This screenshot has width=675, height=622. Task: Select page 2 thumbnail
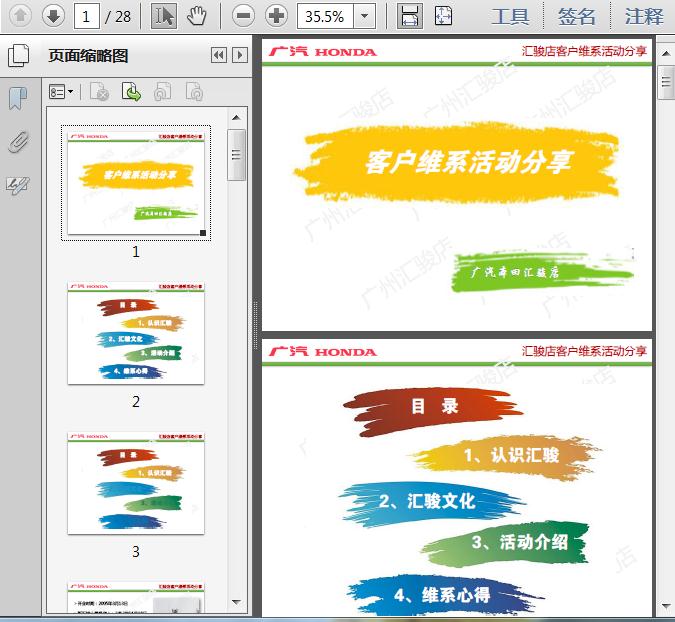pyautogui.click(x=136, y=334)
